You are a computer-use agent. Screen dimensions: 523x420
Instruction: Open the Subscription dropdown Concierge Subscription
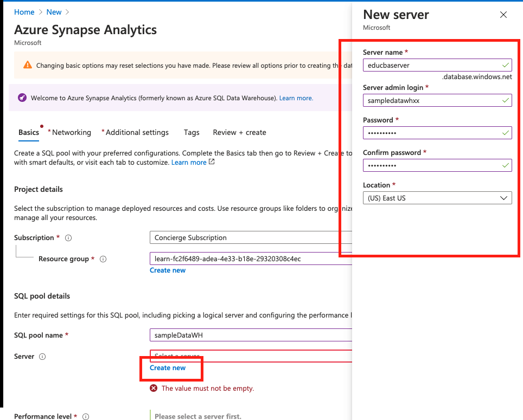tap(251, 237)
